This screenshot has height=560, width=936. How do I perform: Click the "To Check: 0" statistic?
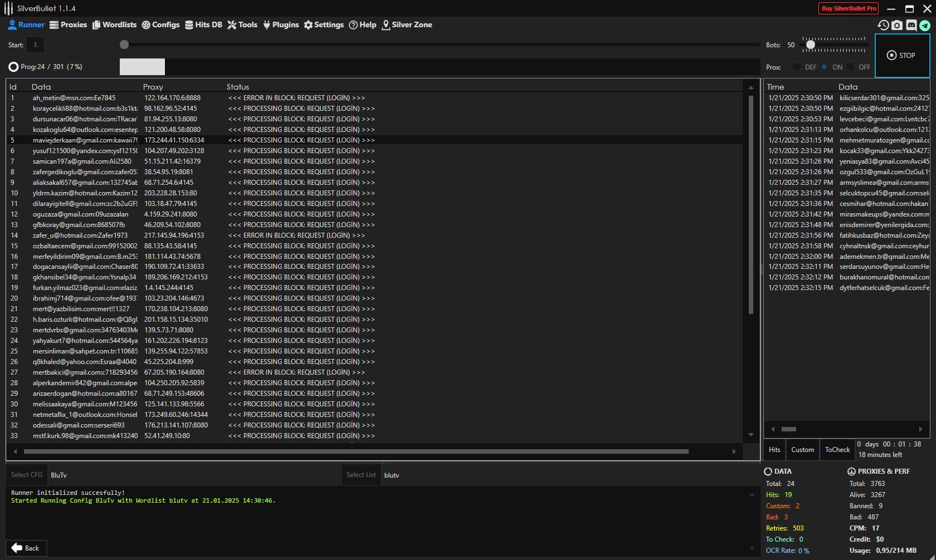784,539
